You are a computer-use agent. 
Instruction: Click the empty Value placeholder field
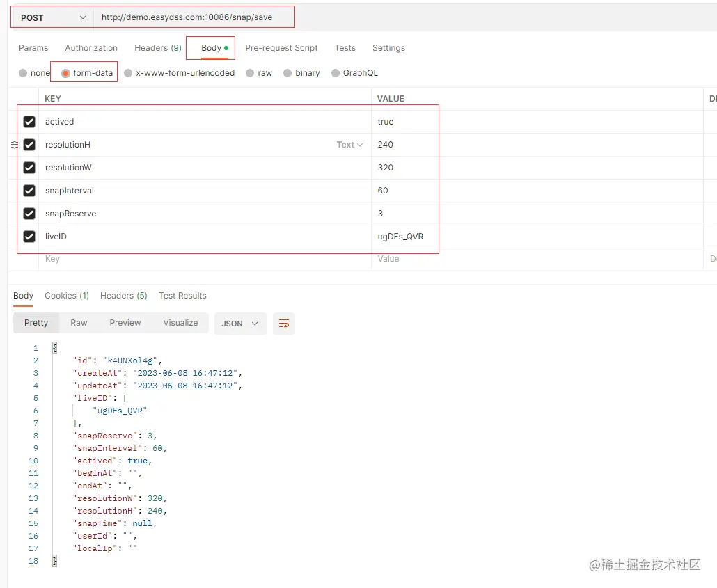tap(537, 260)
